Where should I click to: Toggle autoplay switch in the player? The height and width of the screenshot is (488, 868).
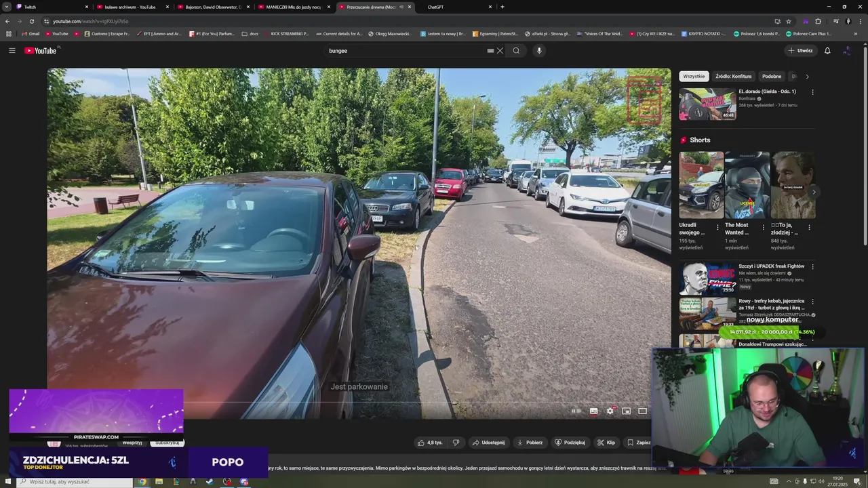576,411
